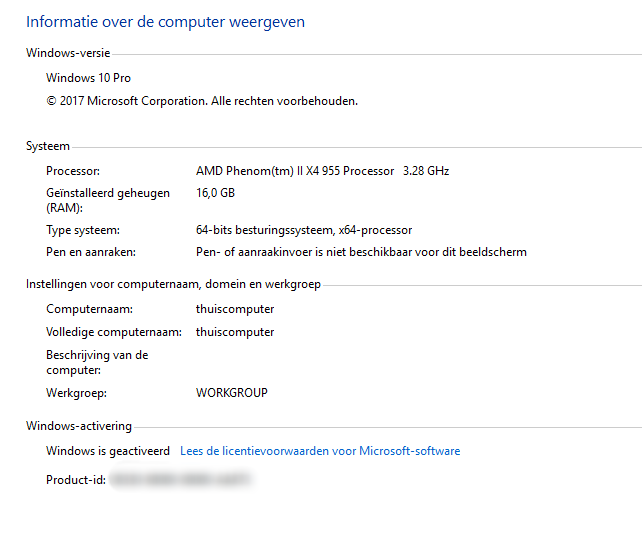This screenshot has width=642, height=543.
Task: Click 'thuiscomputer' beside Volledige computernaam label
Action: [235, 332]
